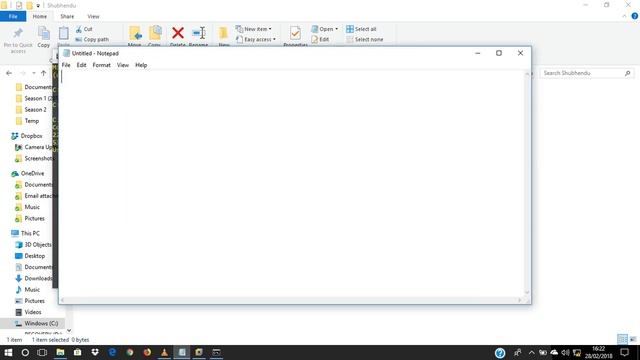Switch Explorer to large icons view

click(633, 339)
